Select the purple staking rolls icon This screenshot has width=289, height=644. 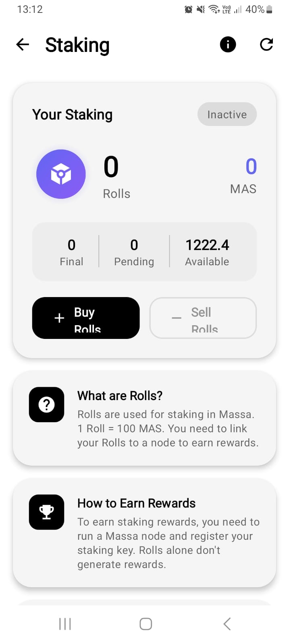[x=61, y=174]
